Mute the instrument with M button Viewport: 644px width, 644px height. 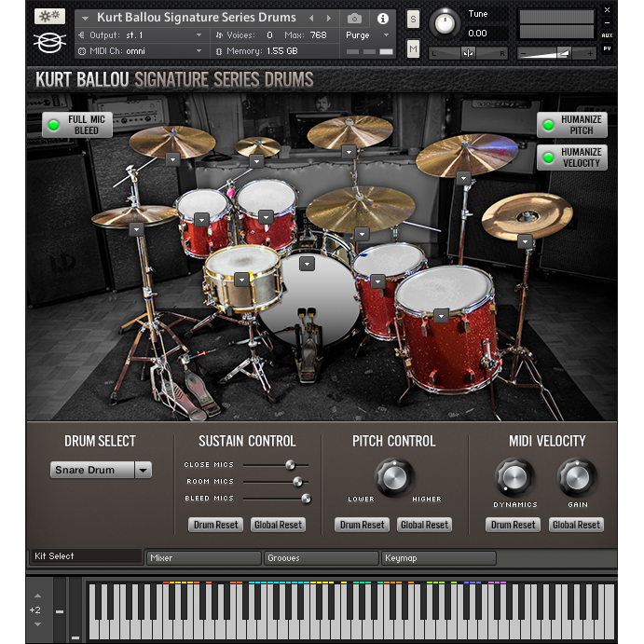click(x=413, y=48)
